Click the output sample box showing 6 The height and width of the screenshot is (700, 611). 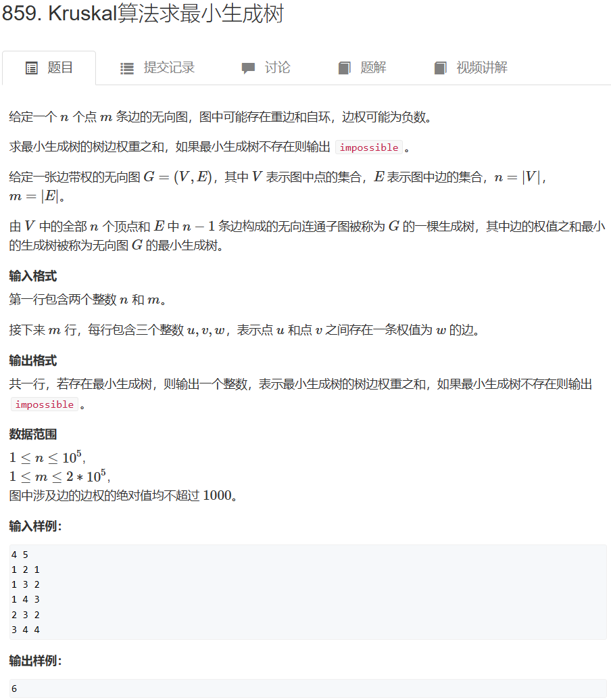pos(308,689)
